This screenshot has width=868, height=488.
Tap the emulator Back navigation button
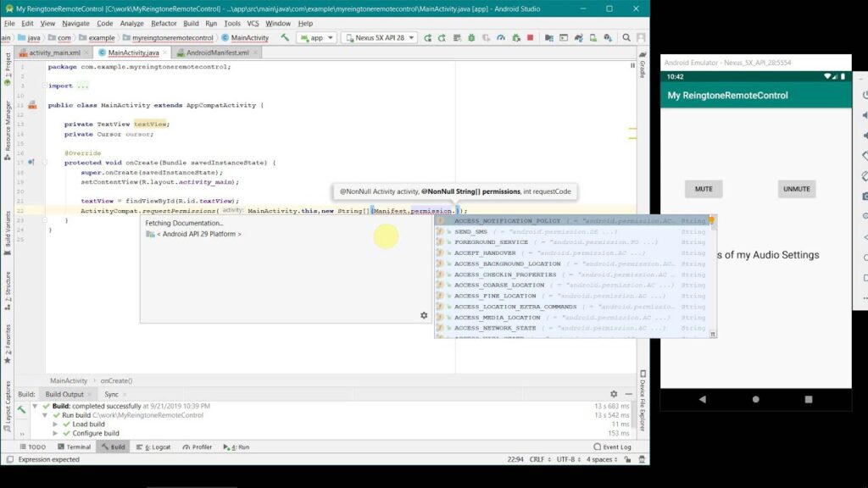pos(703,399)
